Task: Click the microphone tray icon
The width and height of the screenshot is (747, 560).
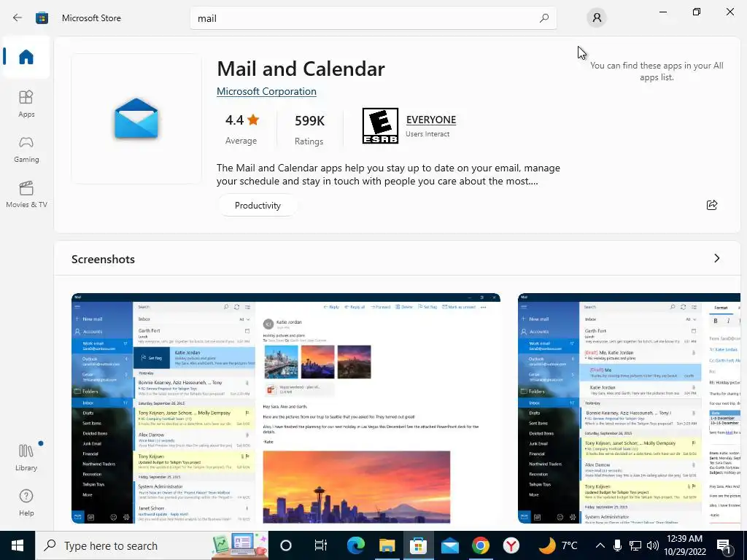Action: pyautogui.click(x=617, y=545)
